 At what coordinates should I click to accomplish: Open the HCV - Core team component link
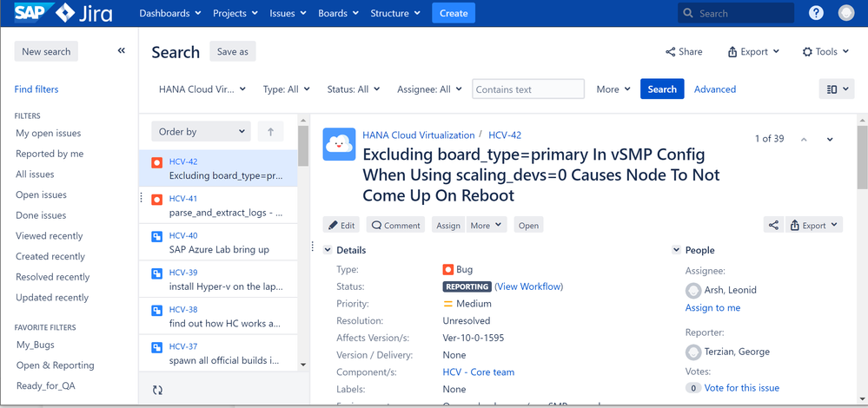479,372
